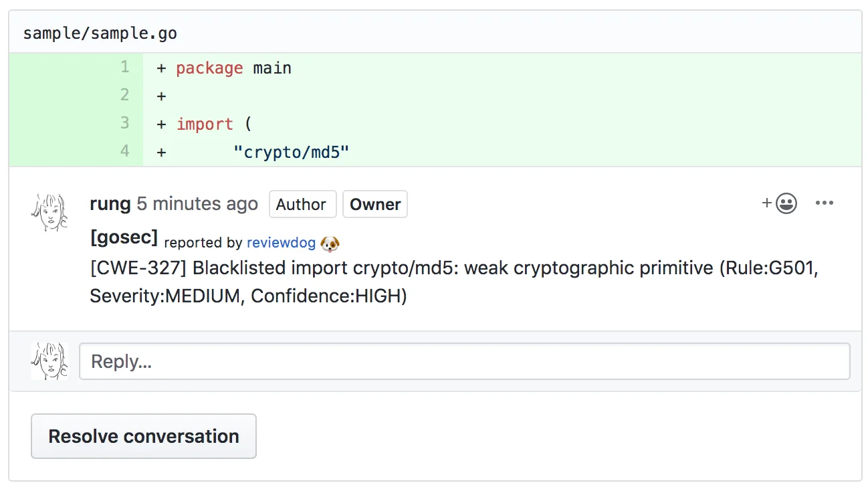The image size is (868, 491).
Task: Click the sample/sample.go file header
Action: [99, 31]
